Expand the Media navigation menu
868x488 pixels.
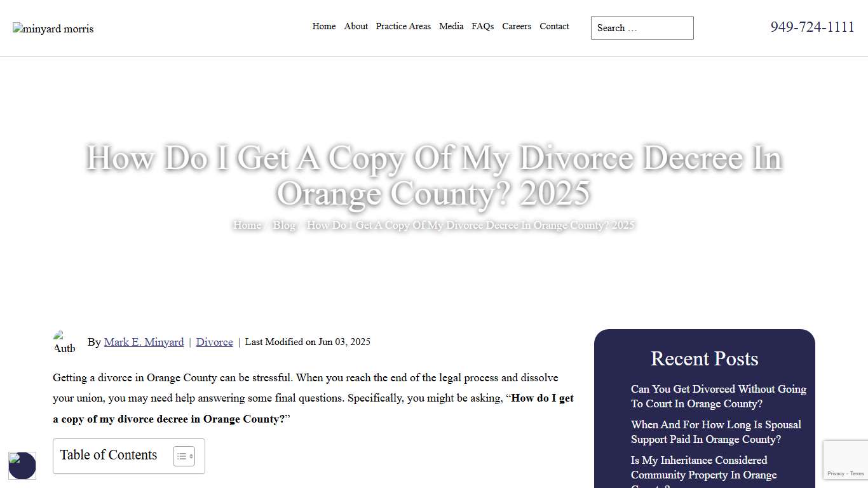point(451,26)
